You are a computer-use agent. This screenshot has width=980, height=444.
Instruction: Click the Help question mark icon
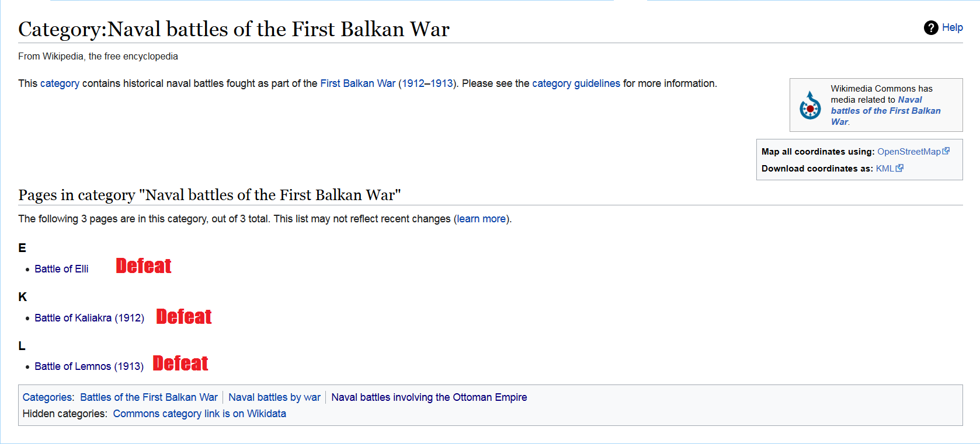click(x=931, y=27)
